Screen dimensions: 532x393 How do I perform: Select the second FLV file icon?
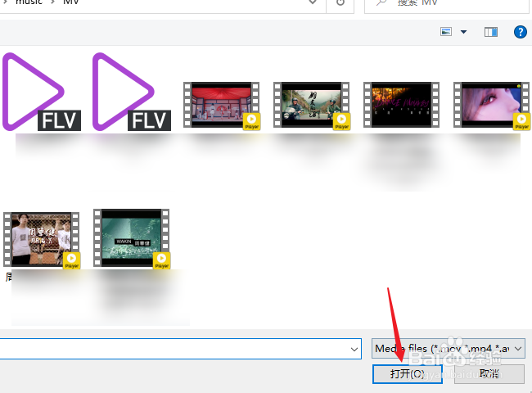pyautogui.click(x=132, y=92)
